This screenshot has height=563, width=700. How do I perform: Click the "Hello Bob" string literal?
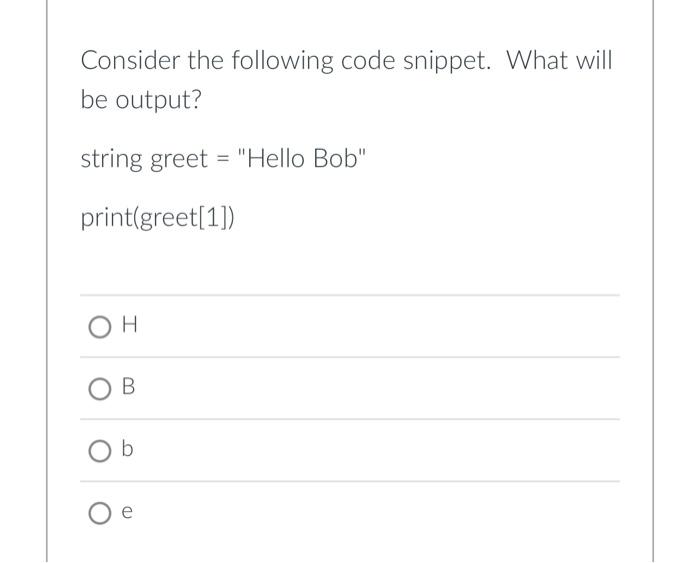pyautogui.click(x=303, y=158)
